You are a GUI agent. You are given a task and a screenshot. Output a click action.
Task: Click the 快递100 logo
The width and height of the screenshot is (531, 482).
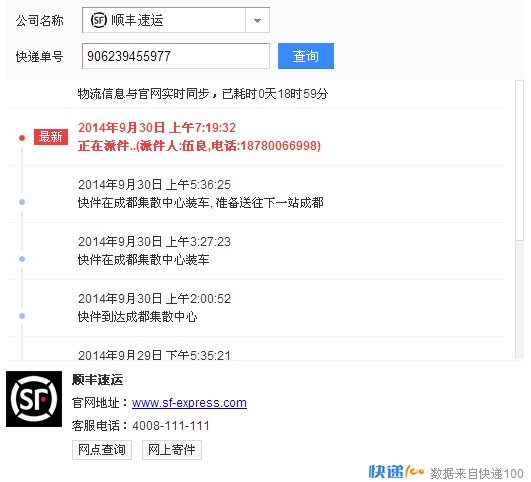click(x=396, y=472)
